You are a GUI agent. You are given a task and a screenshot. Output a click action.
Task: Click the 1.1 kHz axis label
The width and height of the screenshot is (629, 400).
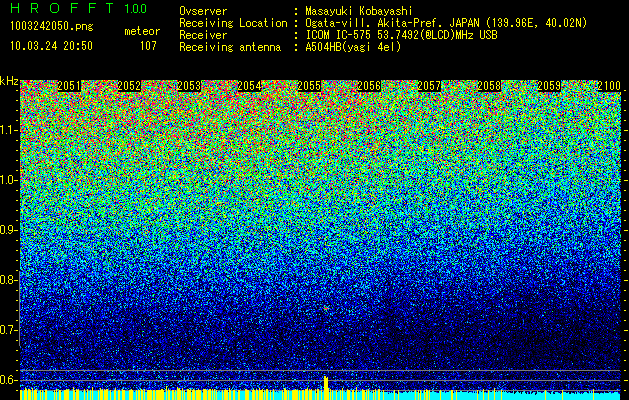click(x=8, y=130)
